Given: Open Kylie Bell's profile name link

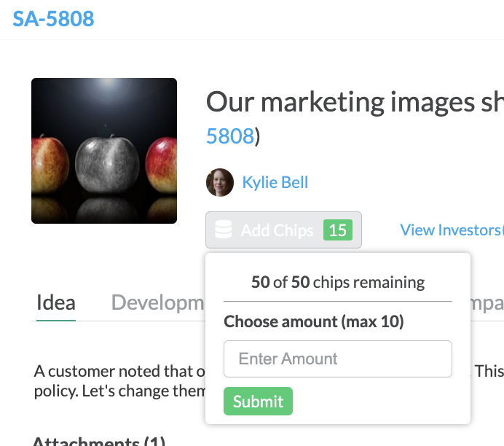Looking at the screenshot, I should (x=275, y=182).
